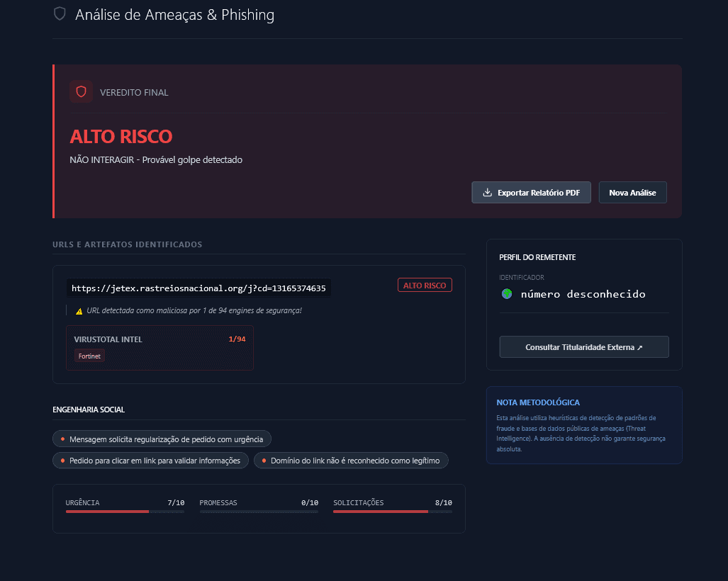Screen dimensions: 728x581
Task: Click the Nota Metodológica heading
Action: pos(538,402)
